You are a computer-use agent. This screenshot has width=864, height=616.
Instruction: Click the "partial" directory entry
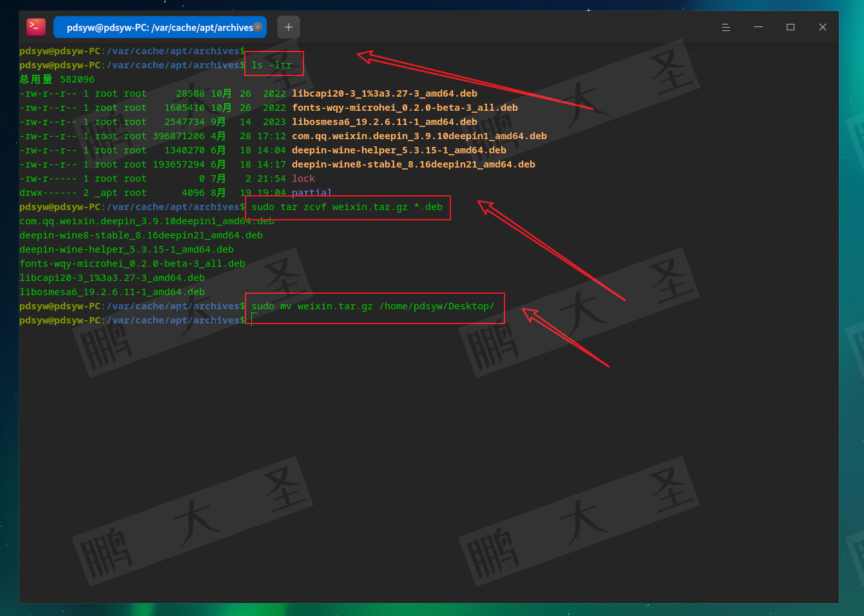pyautogui.click(x=311, y=192)
